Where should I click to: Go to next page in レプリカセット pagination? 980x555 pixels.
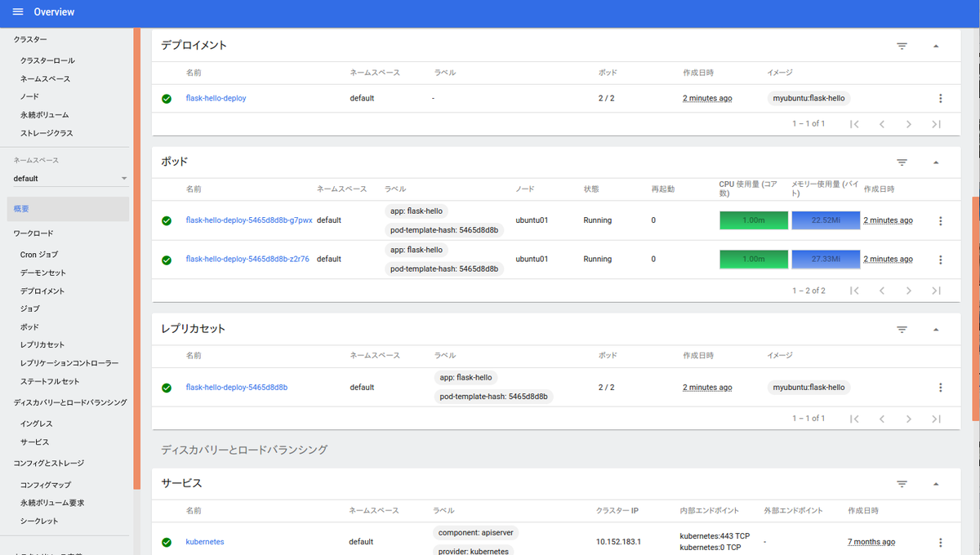click(x=909, y=419)
